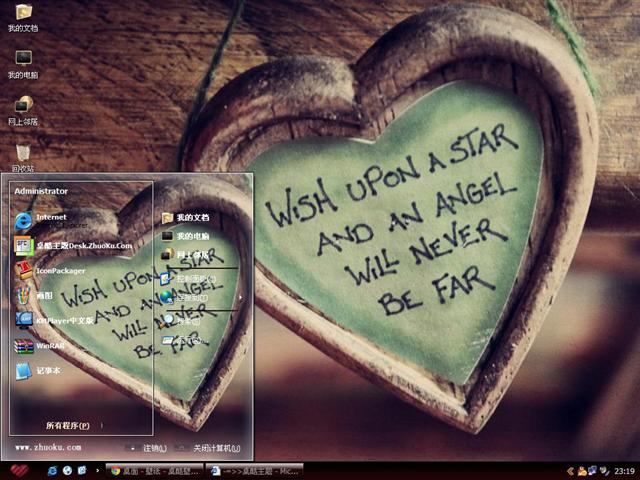
Task: Click the 23:19 taskbar clock
Action: pyautogui.click(x=624, y=471)
